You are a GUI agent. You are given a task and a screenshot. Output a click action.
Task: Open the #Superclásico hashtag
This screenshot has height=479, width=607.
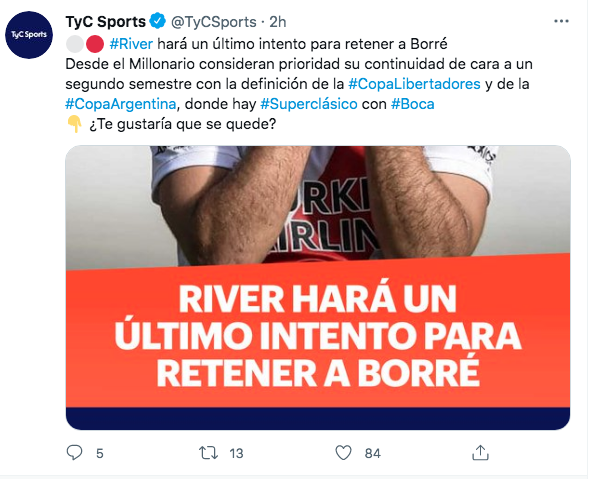[x=309, y=104]
